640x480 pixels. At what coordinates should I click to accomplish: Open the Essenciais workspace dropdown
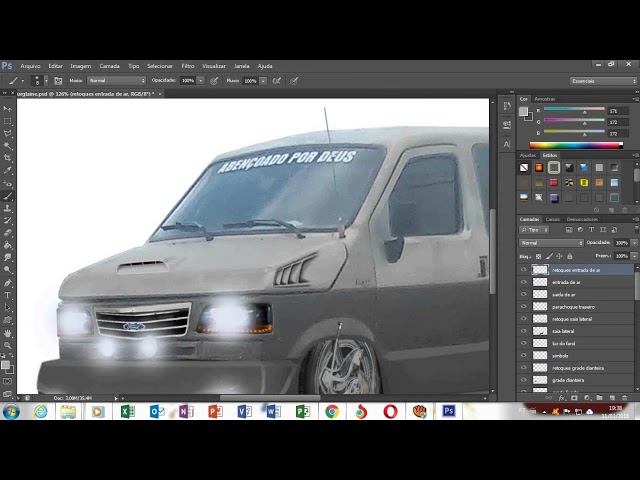coord(603,81)
